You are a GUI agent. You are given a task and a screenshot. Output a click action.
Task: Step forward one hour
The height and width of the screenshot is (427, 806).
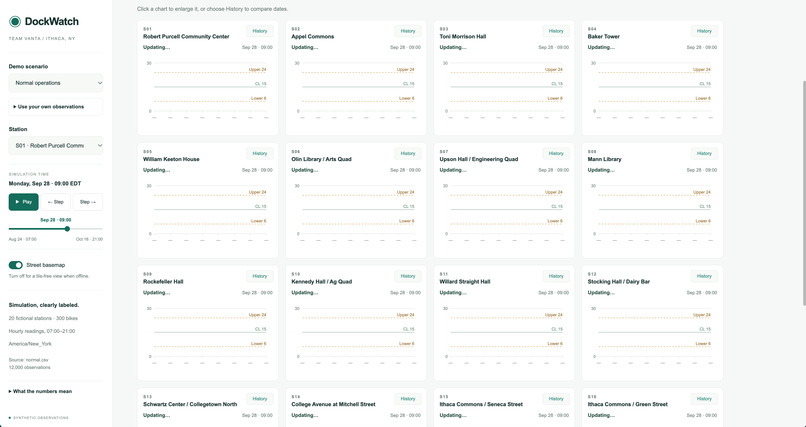click(x=88, y=202)
